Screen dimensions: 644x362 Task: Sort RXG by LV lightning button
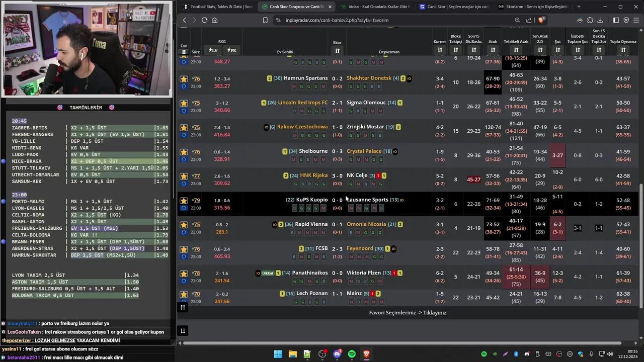tap(213, 50)
